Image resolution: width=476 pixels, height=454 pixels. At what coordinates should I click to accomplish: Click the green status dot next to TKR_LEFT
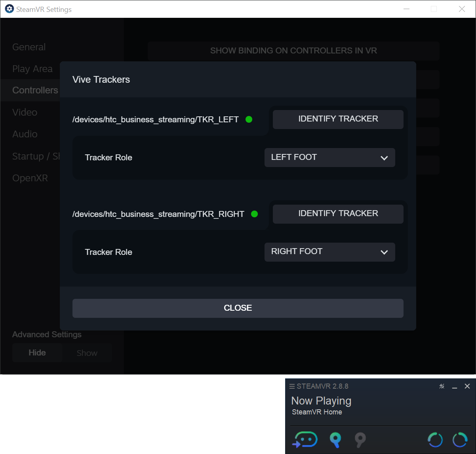(249, 119)
